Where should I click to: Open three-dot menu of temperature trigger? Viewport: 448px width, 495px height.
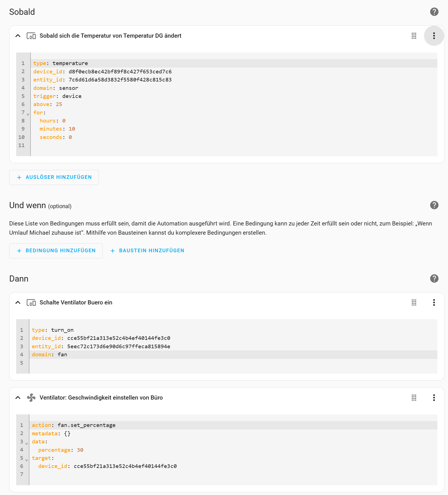coord(434,36)
